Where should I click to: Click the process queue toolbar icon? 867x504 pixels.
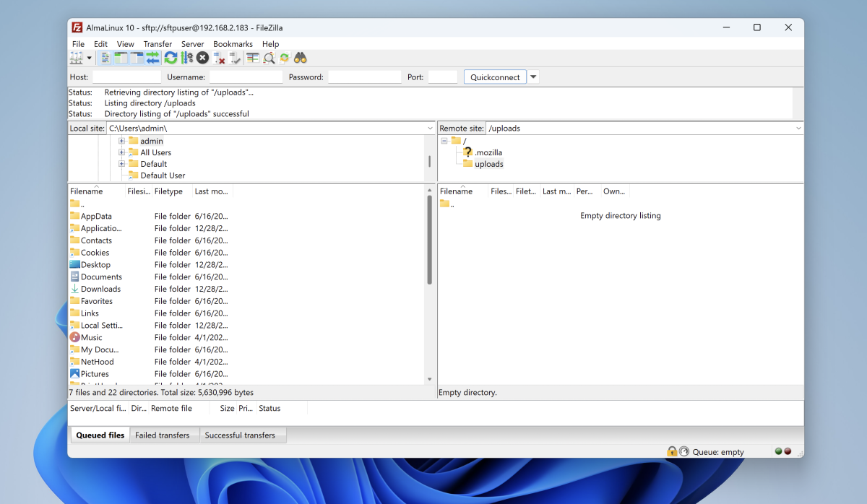click(186, 58)
